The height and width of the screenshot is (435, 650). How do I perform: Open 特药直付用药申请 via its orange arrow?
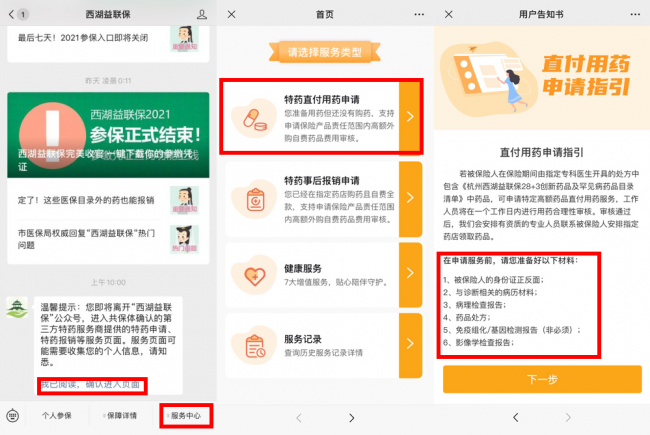click(x=411, y=116)
